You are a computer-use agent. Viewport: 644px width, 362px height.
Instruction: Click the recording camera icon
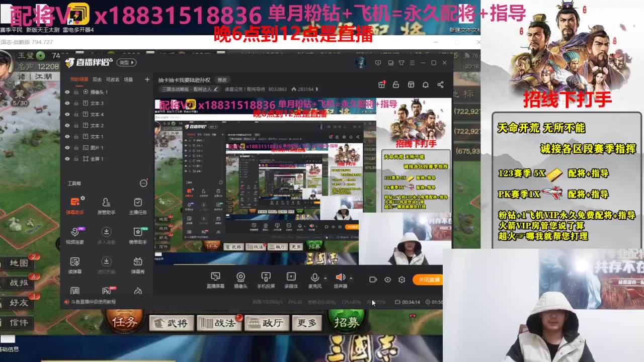373,280
